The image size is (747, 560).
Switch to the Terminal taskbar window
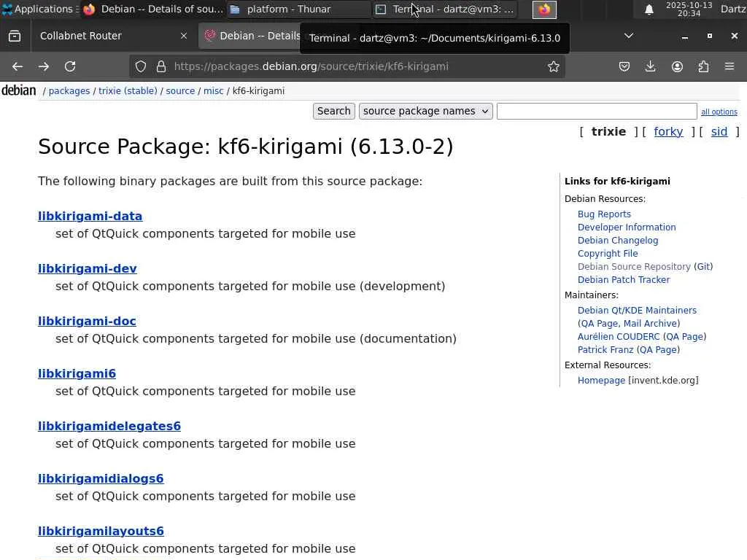[445, 9]
